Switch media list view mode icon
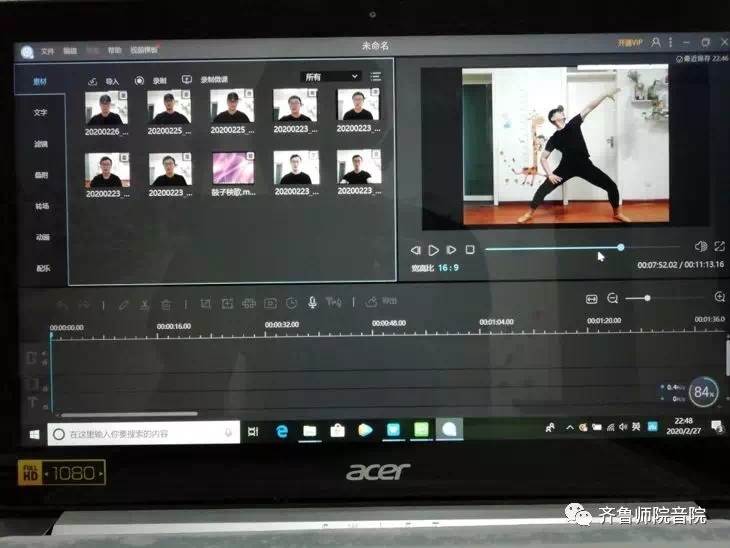The height and width of the screenshot is (548, 730). point(376,76)
